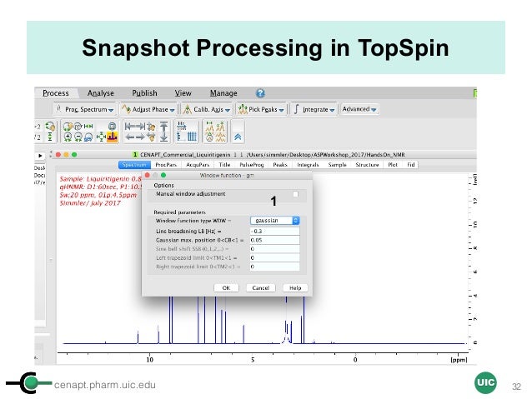
Task: Click the Left trapezoid limit TM1 field
Action: pyautogui.click(x=275, y=257)
